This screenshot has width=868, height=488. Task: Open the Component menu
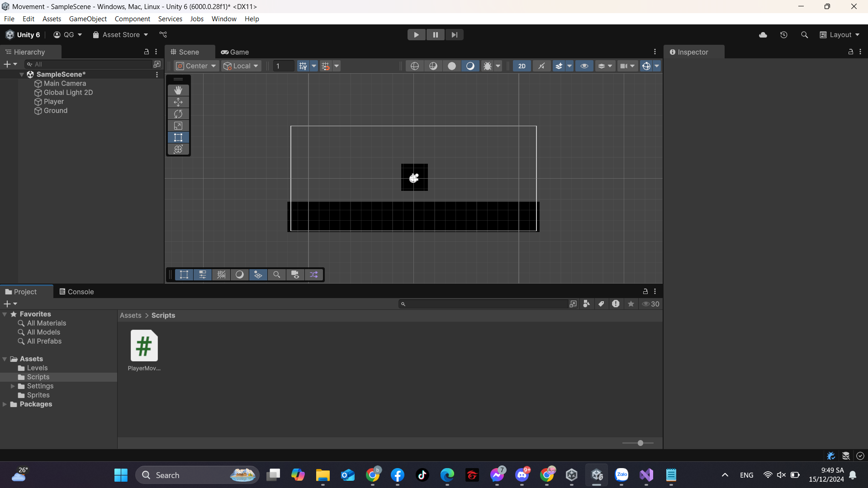[132, 19]
